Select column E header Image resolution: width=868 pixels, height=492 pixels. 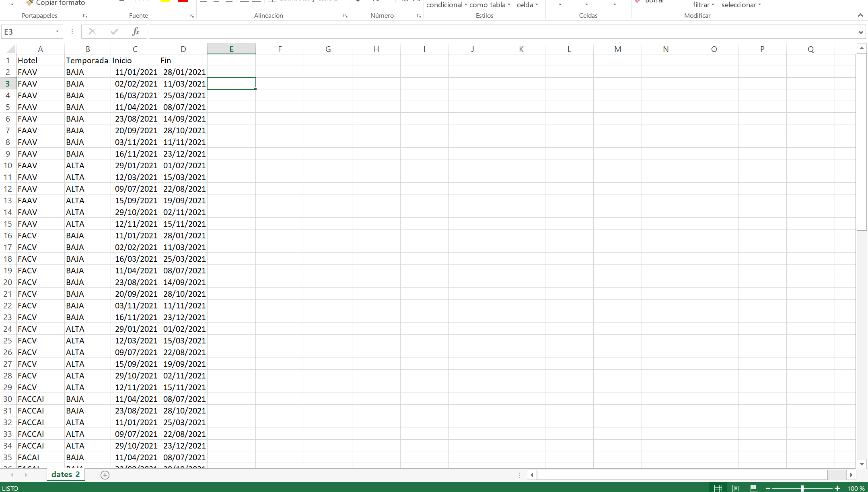pos(231,49)
